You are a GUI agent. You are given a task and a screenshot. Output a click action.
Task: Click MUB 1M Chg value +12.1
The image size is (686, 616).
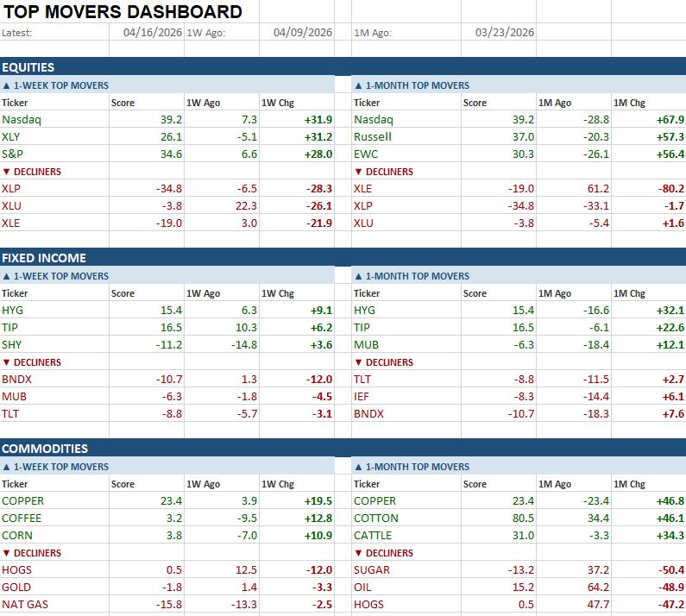[649, 345]
